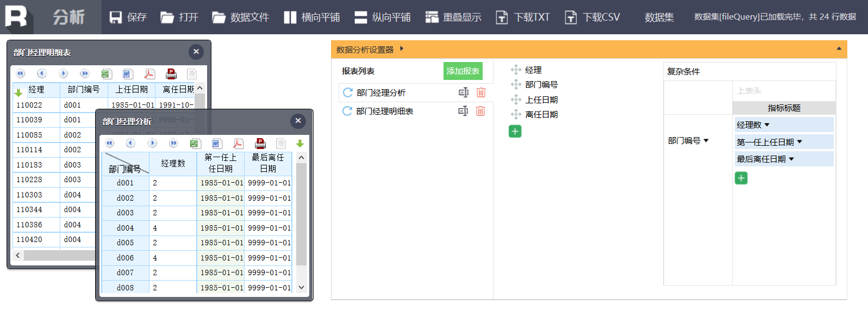Add a new indicator under 最后离任日期

(x=741, y=178)
